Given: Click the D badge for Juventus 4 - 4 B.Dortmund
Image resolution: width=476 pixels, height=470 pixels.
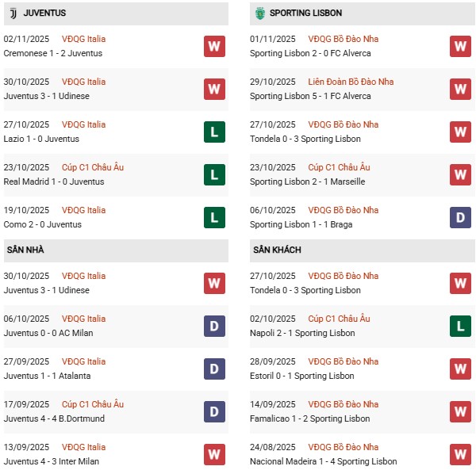Looking at the screenshot, I should pos(214,411).
